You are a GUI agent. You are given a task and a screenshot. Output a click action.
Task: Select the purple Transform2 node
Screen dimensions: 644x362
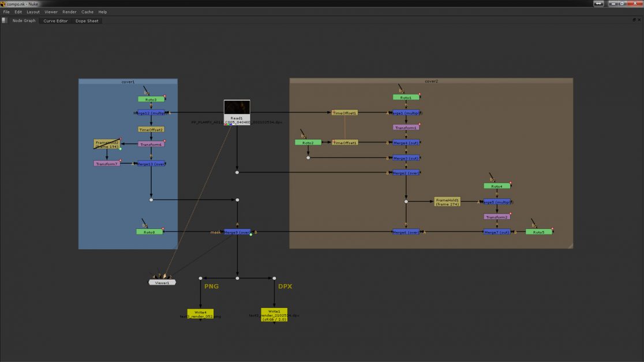(497, 217)
